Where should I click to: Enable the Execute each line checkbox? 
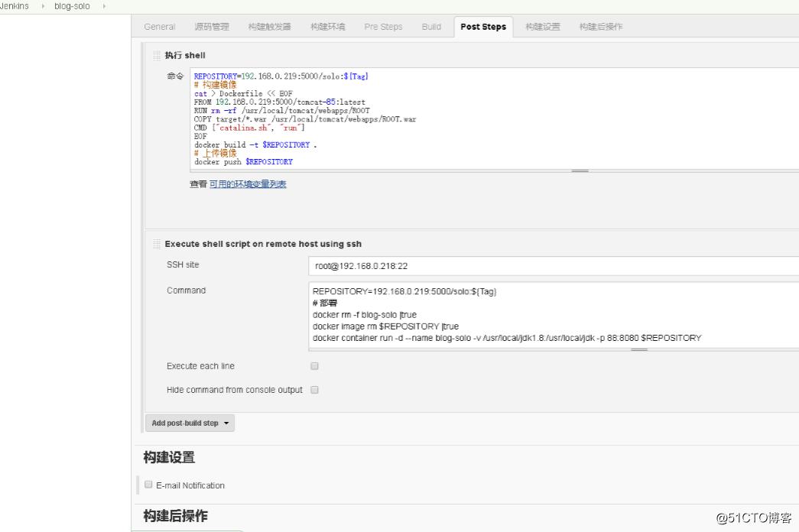point(314,365)
